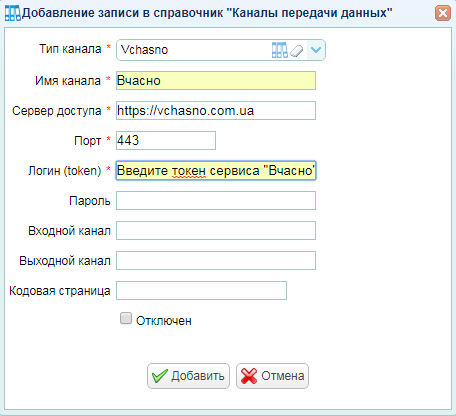Select the Порт field showing 443
Image resolution: width=456 pixels, height=416 pixels.
tap(166, 140)
